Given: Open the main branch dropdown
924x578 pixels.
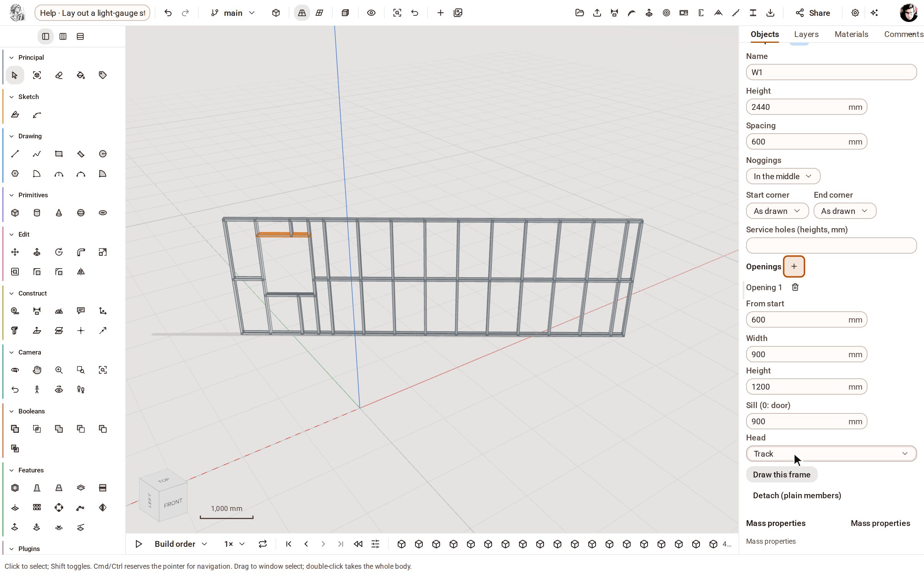Looking at the screenshot, I should [x=233, y=13].
